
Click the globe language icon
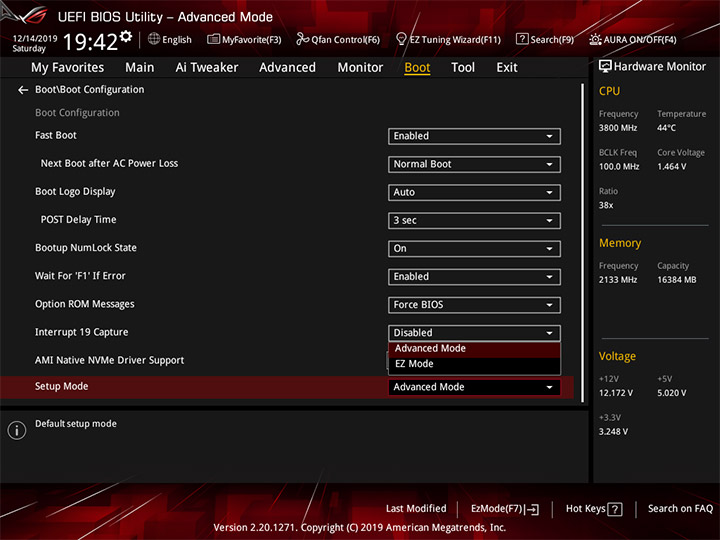pos(154,39)
